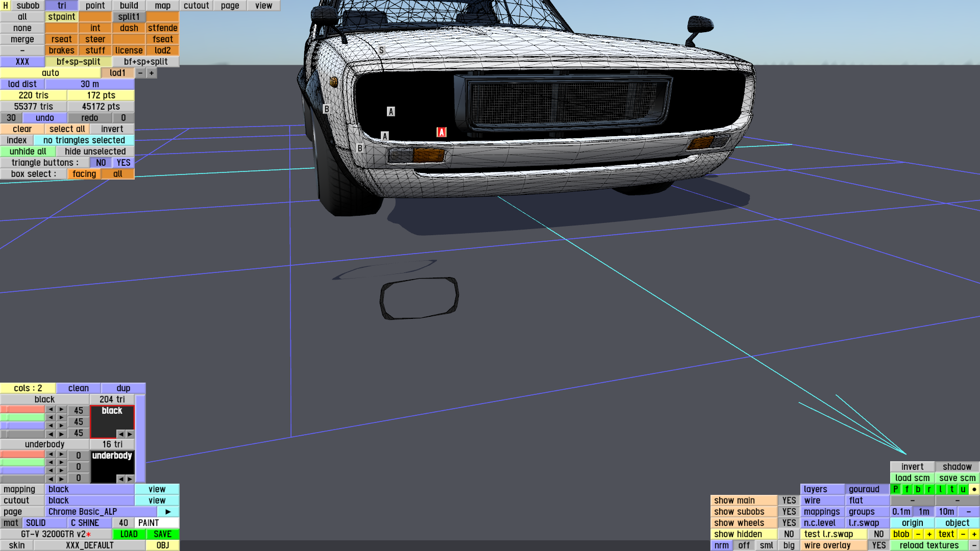This screenshot has width=980, height=551.
Task: Switch to the map tab
Action: (162, 6)
